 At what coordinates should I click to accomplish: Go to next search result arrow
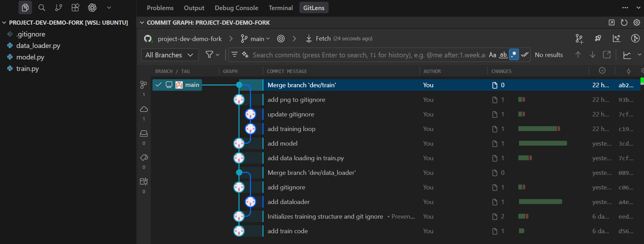click(592, 55)
